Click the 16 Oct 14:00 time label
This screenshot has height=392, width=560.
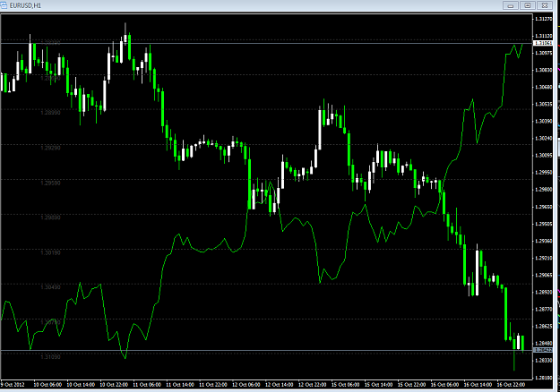(478, 385)
